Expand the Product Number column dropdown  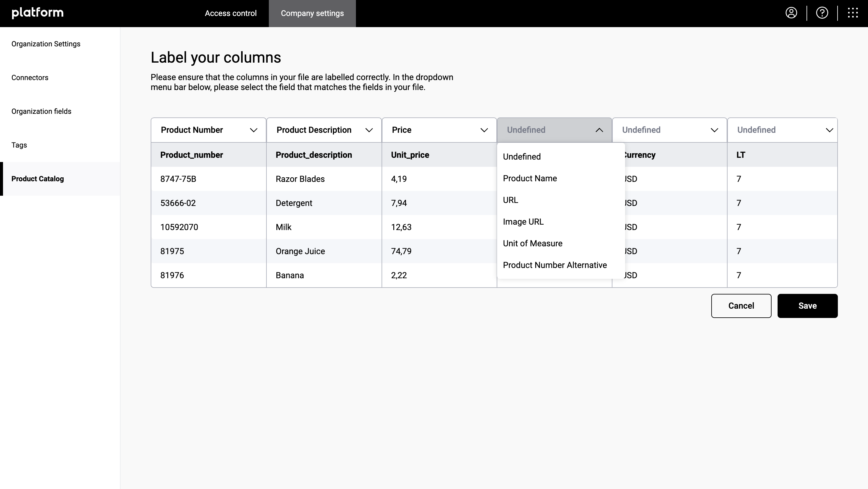coord(209,130)
